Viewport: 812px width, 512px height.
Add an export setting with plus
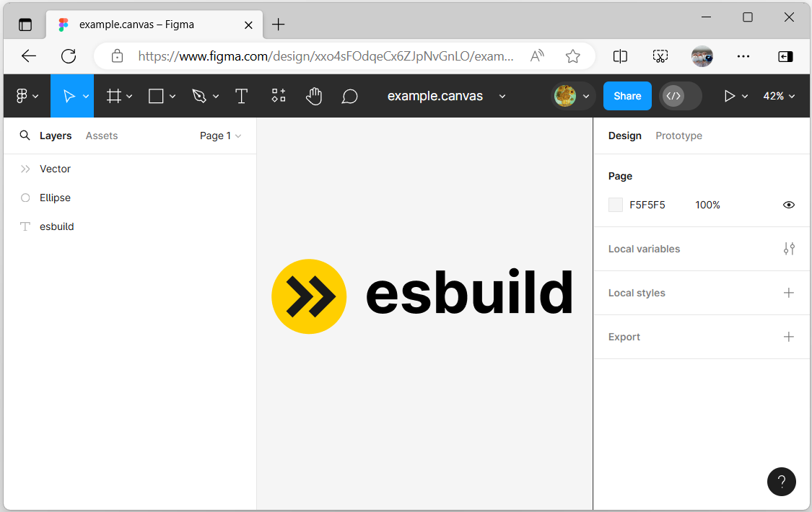pyautogui.click(x=789, y=337)
